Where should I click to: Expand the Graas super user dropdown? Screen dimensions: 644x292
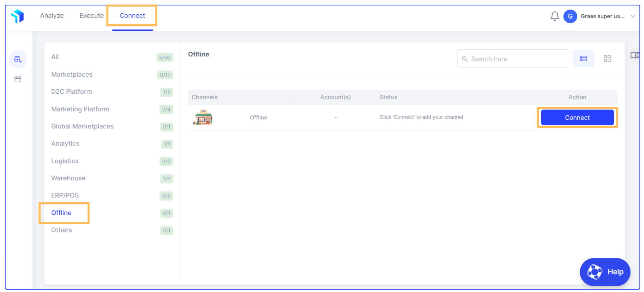(x=633, y=16)
